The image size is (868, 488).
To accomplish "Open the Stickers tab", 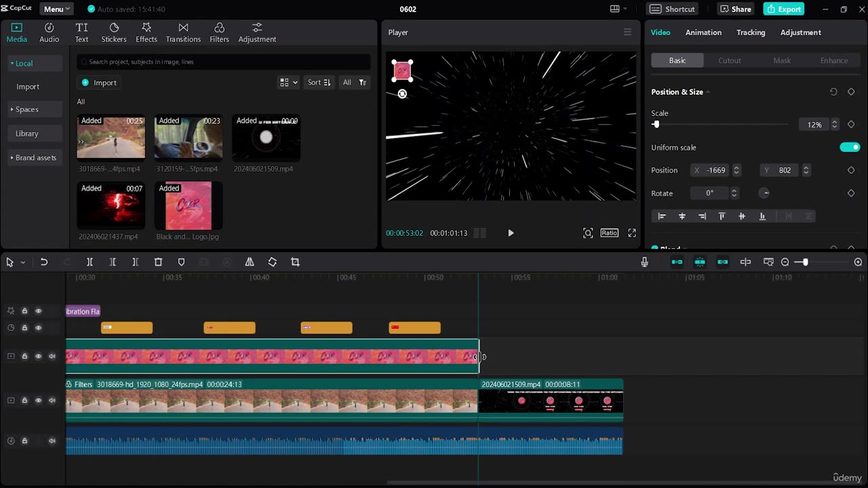I will click(114, 33).
